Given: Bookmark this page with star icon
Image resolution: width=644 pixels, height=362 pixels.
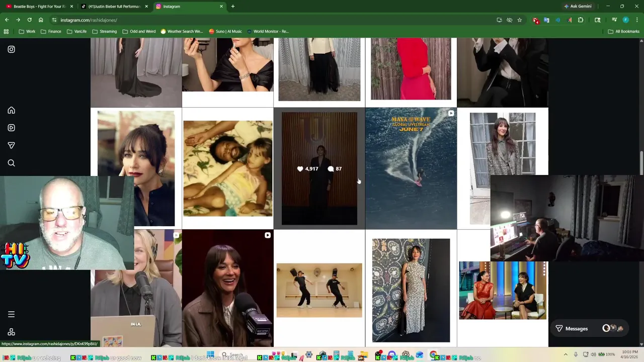Looking at the screenshot, I should 520,20.
